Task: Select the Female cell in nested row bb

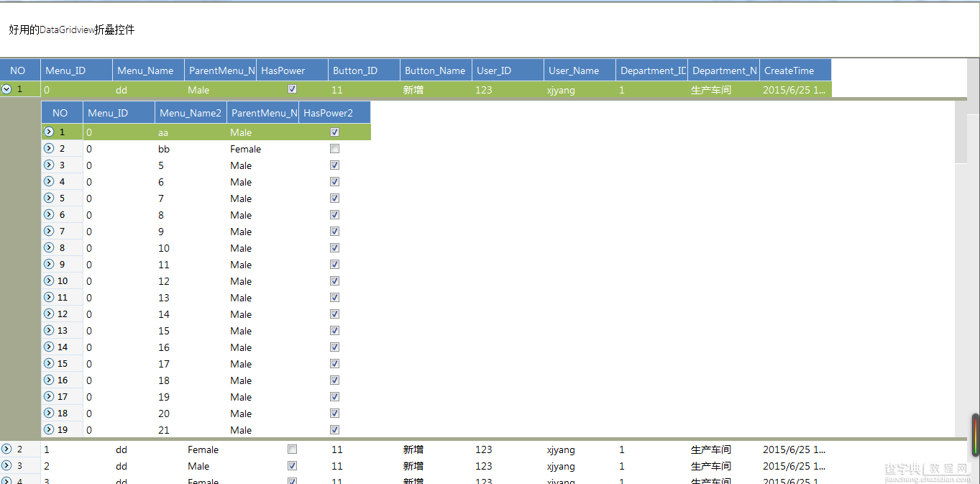Action: tap(263, 149)
